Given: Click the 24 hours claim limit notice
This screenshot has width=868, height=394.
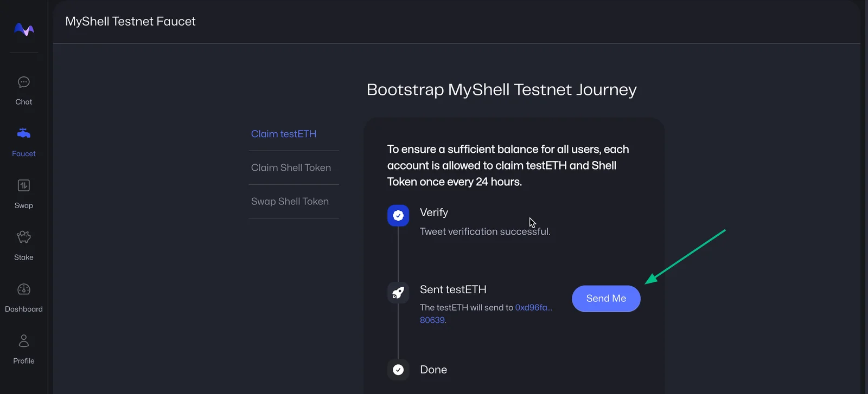Looking at the screenshot, I should (508, 165).
